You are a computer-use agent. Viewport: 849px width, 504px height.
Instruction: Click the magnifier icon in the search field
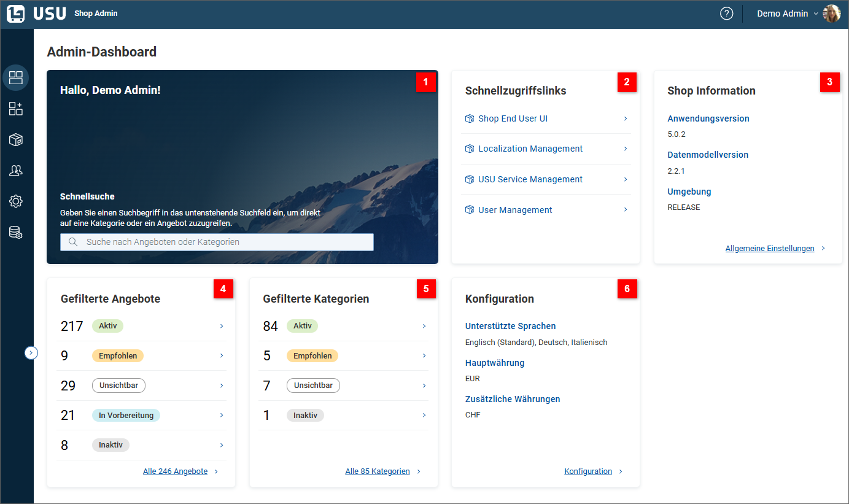point(72,242)
